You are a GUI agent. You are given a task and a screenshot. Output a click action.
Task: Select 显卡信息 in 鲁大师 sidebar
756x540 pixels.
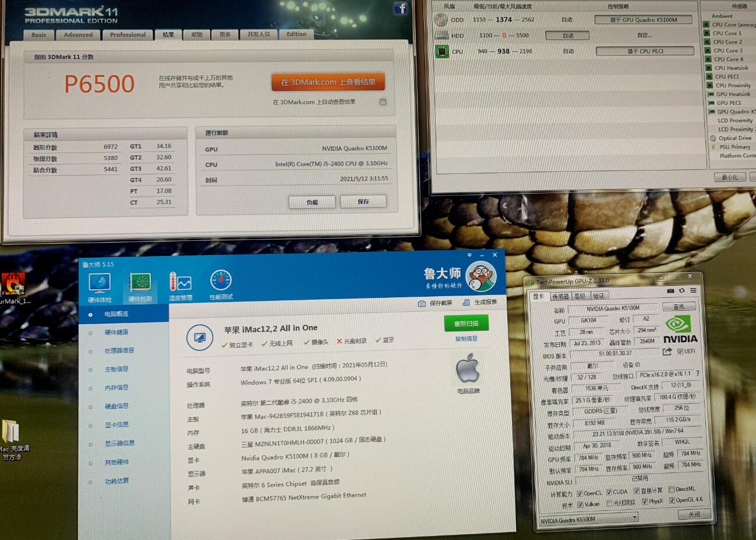pyautogui.click(x=116, y=425)
